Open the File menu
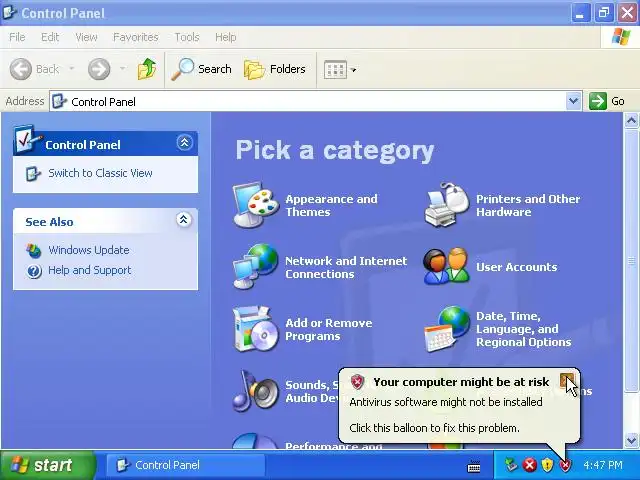This screenshot has height=480, width=640. (x=17, y=37)
